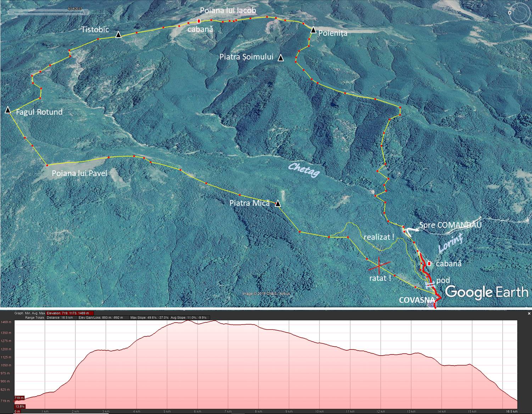Viewport: 532px width, 414px height.
Task: Close the elevation profile panel
Action: 529,313
